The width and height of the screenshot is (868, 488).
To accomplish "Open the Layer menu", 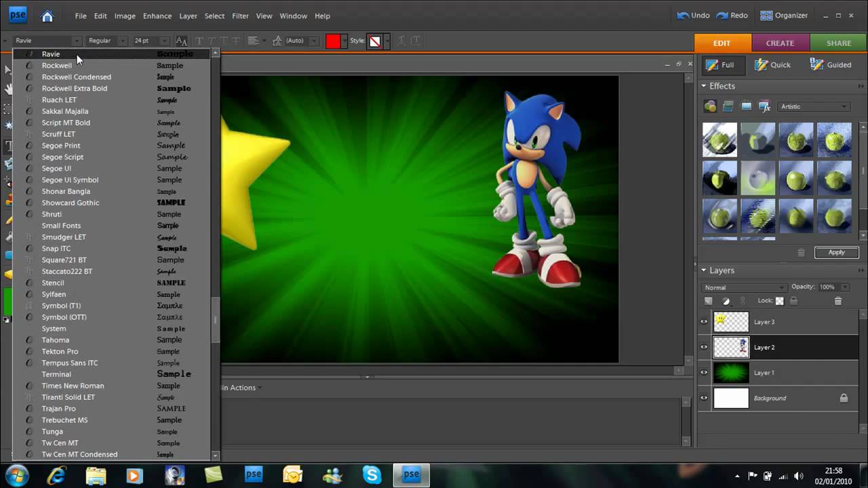I will tap(188, 16).
